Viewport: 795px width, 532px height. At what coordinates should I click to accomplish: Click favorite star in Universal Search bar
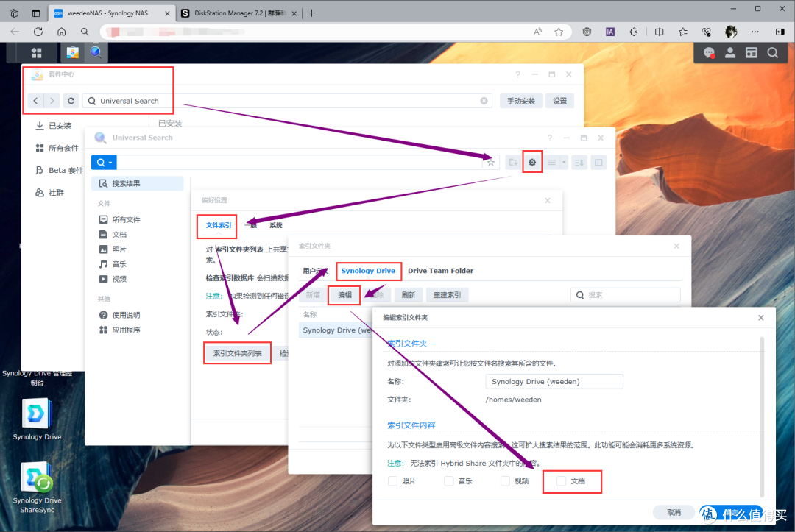click(x=491, y=163)
